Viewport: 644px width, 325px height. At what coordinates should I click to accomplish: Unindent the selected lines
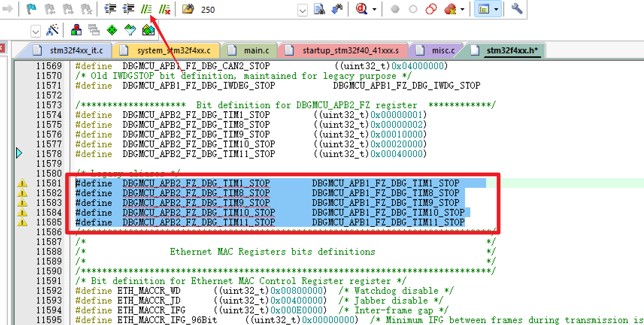tap(128, 9)
